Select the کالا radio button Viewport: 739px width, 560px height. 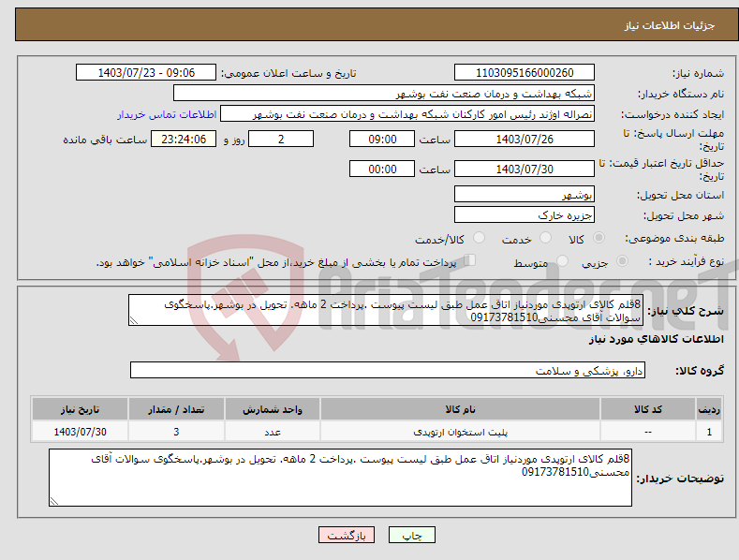coord(599,238)
